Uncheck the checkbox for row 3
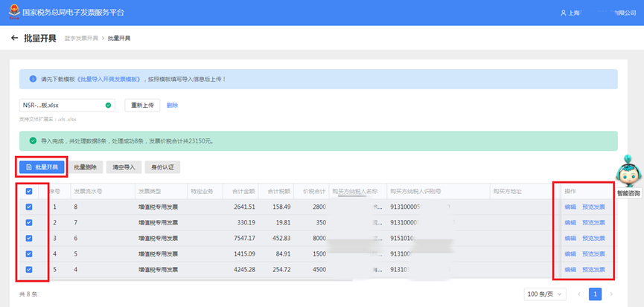This screenshot has height=307, width=644. pyautogui.click(x=29, y=238)
